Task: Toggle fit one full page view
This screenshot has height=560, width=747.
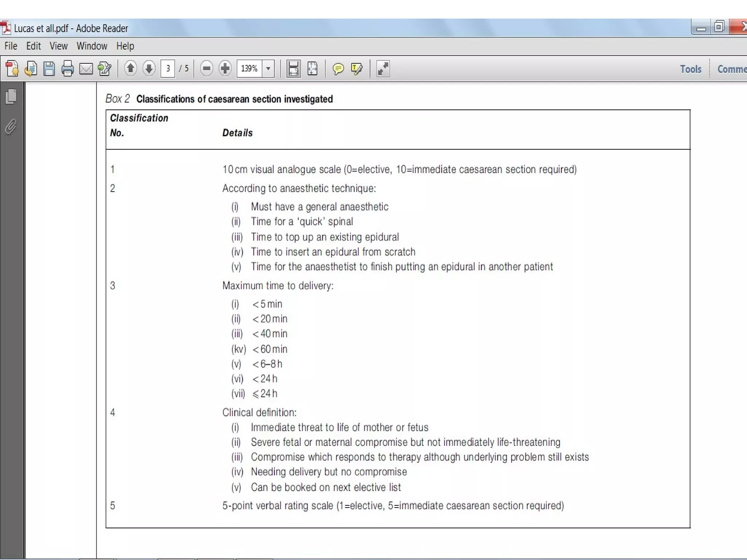Action: tap(312, 69)
